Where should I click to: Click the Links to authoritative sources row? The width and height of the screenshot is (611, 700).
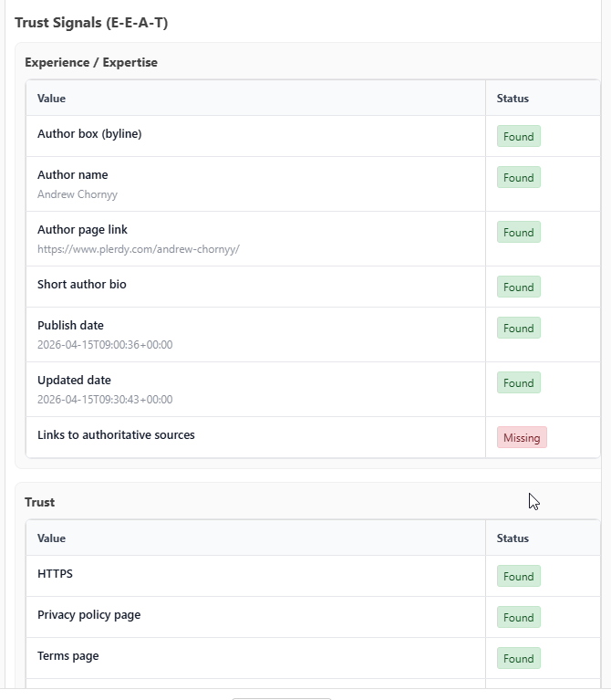(x=116, y=435)
